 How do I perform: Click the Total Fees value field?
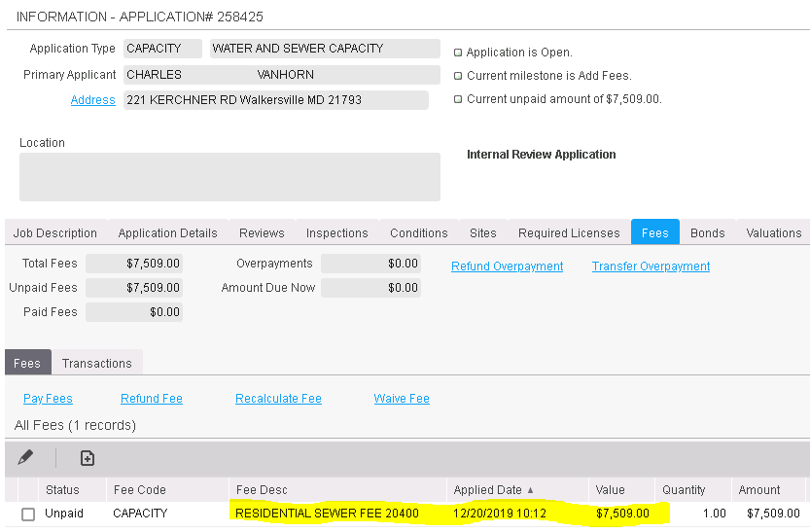tap(134, 264)
